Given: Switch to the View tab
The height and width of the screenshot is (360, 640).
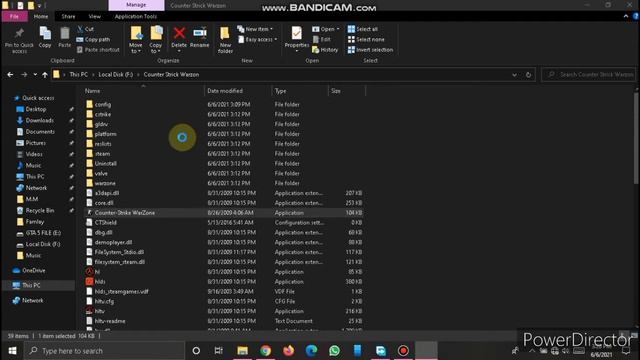Looking at the screenshot, I should point(95,16).
